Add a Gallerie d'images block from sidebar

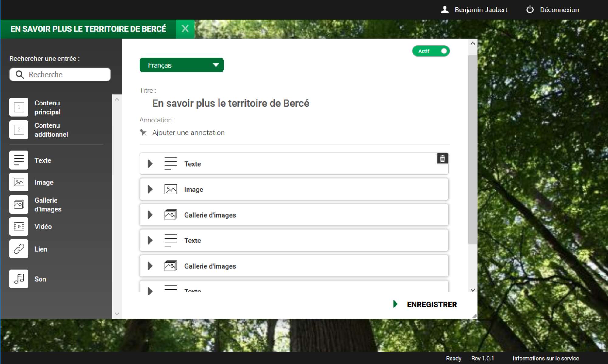19,204
